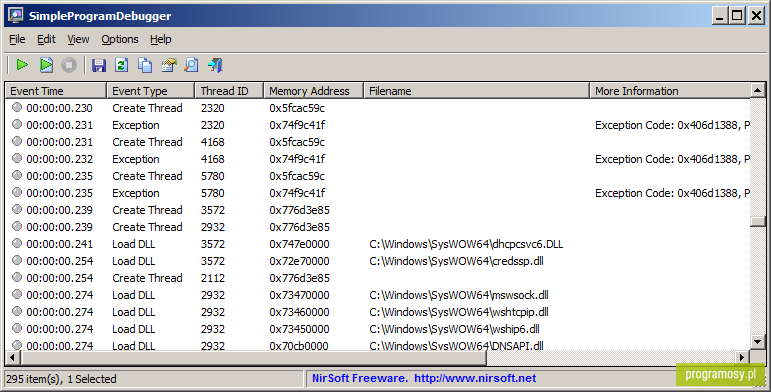Screen dimensions: 771x392
Task: Click the horizontal scrollbar right arrow
Action: pos(741,357)
